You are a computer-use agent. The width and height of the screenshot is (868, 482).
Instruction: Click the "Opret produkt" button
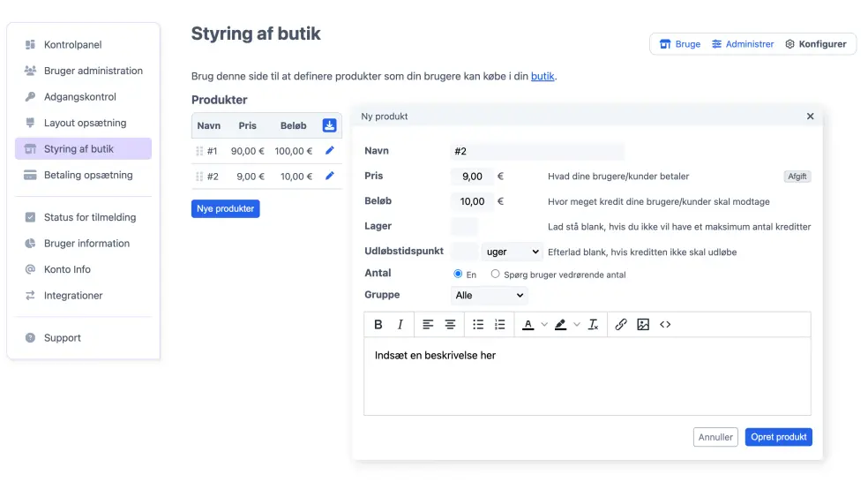[778, 437]
